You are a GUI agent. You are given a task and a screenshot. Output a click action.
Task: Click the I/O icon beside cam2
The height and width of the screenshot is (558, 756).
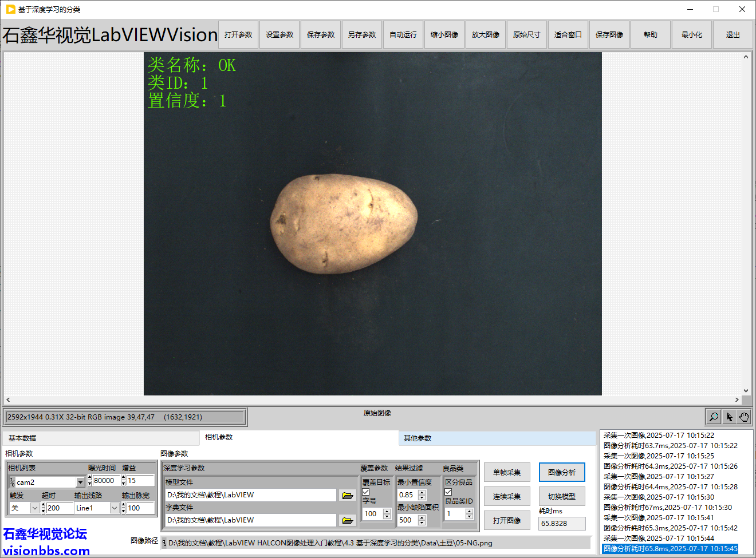click(12, 482)
